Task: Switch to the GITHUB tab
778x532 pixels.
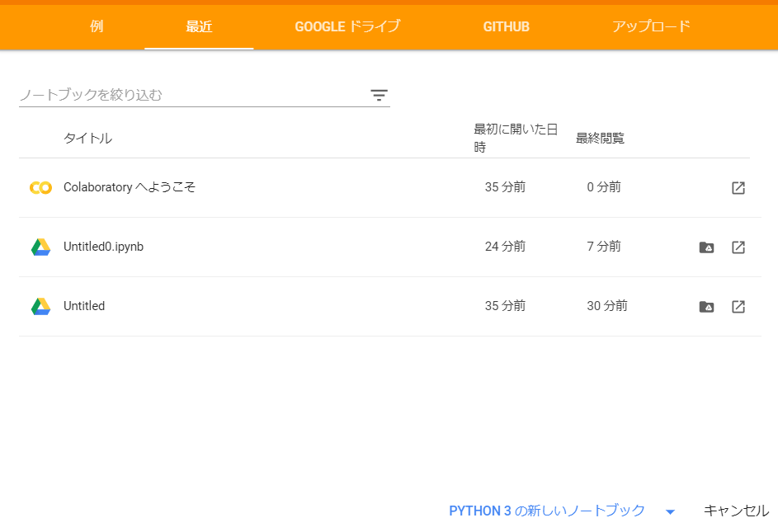Action: pos(506,26)
